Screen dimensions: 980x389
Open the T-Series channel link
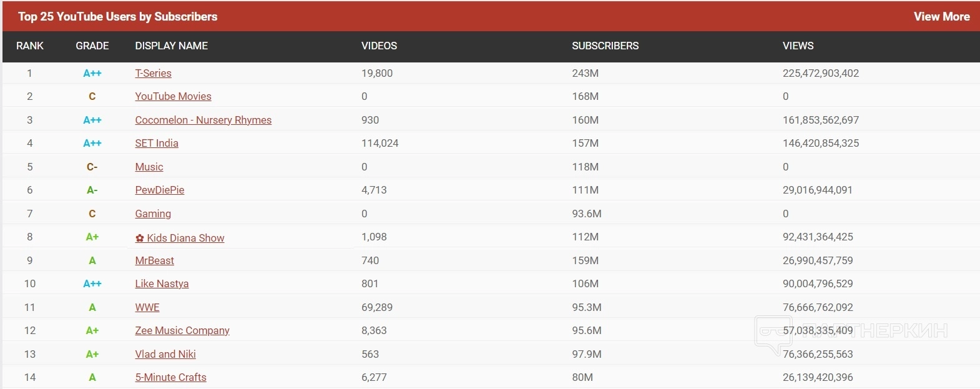(153, 73)
